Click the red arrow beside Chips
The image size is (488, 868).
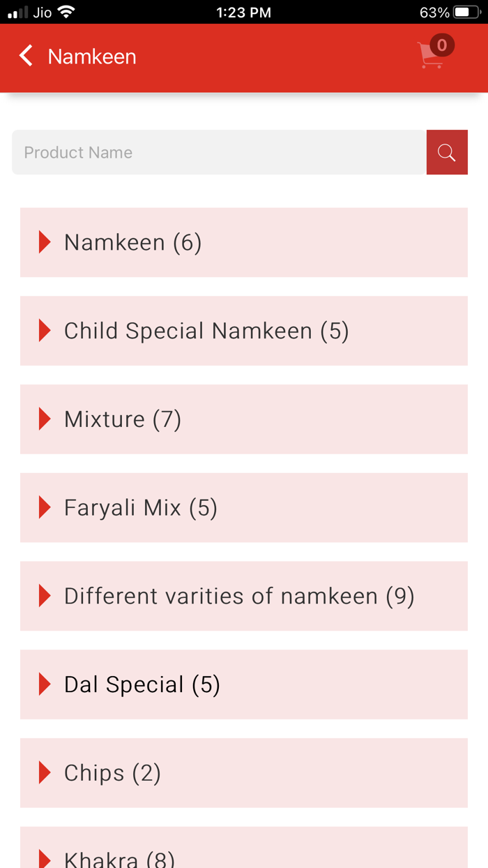coord(45,772)
